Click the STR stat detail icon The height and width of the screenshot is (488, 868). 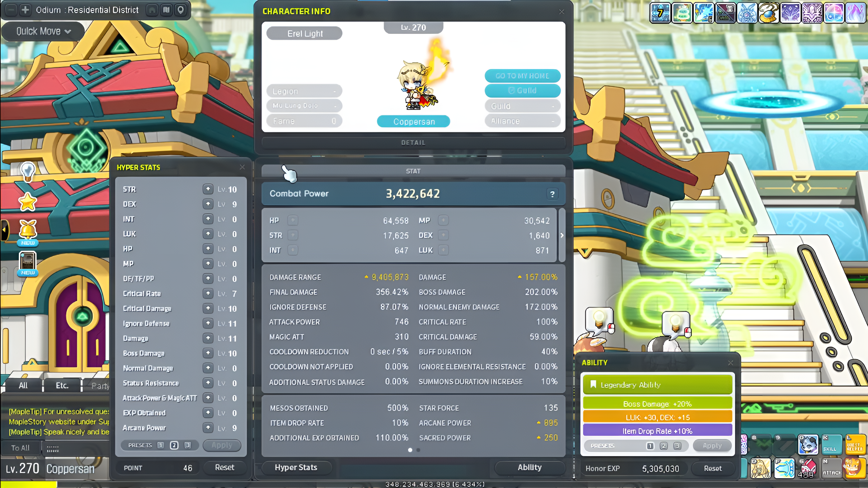[x=293, y=235]
